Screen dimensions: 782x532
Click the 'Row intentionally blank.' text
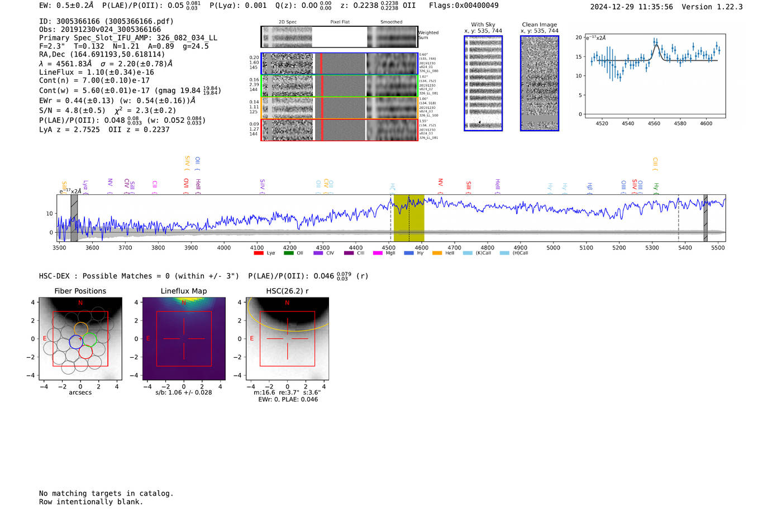click(91, 502)
